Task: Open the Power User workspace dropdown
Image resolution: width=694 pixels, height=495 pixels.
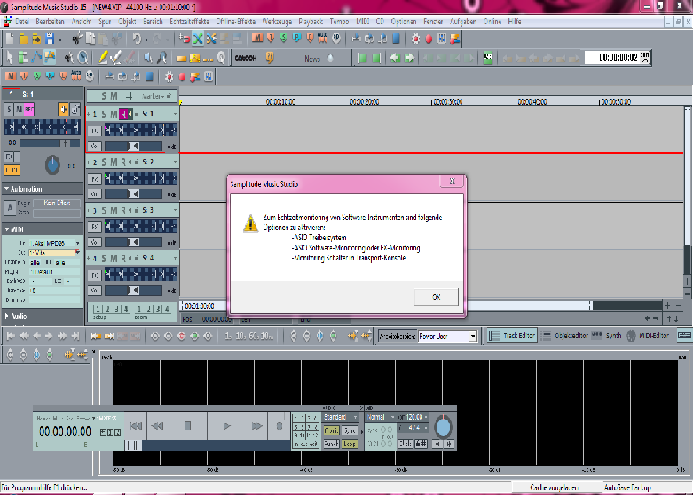Action: tap(473, 336)
